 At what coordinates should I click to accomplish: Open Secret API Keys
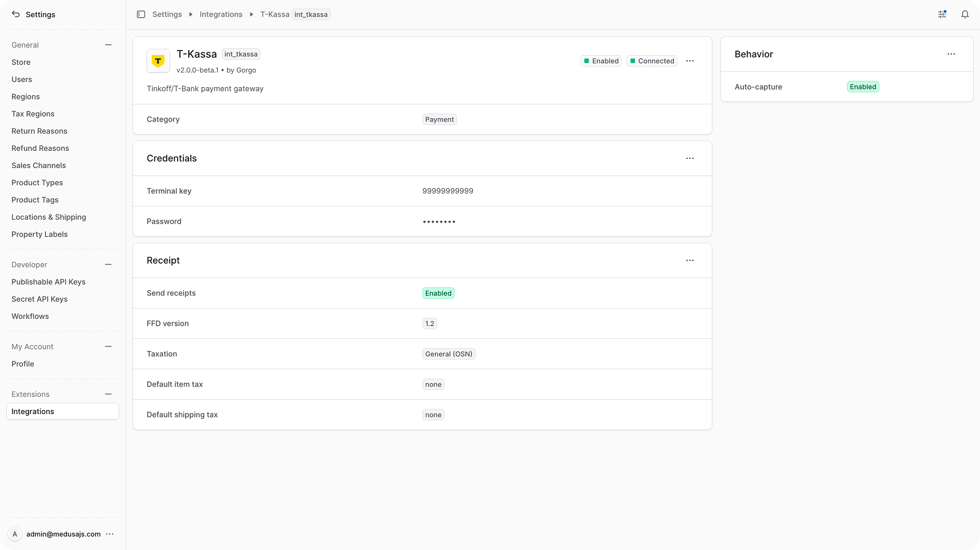coord(62,299)
